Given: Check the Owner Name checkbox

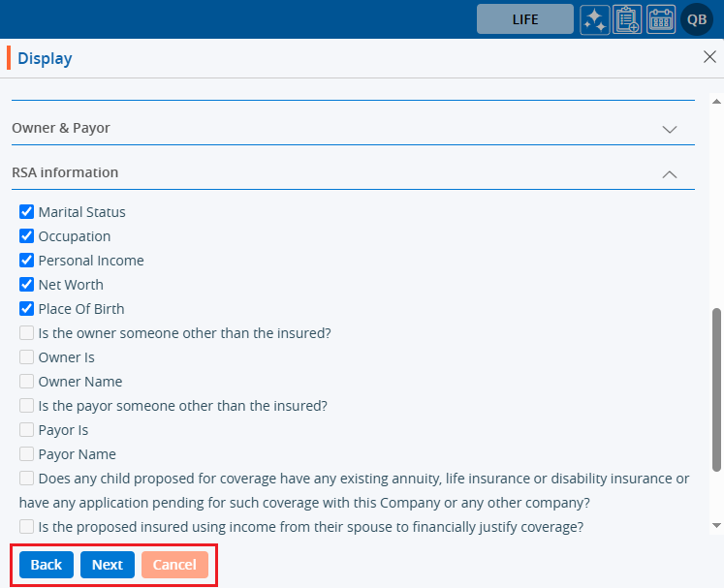Looking at the screenshot, I should [27, 382].
